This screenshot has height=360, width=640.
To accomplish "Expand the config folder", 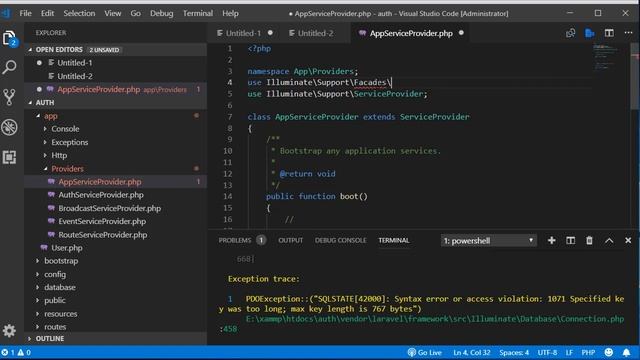I will point(38,274).
